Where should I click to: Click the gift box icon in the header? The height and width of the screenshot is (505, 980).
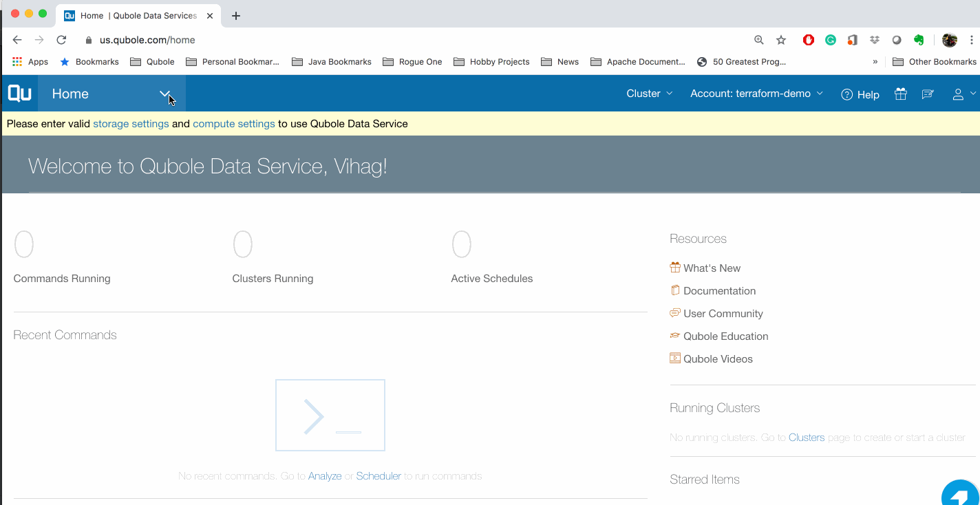[x=900, y=94]
